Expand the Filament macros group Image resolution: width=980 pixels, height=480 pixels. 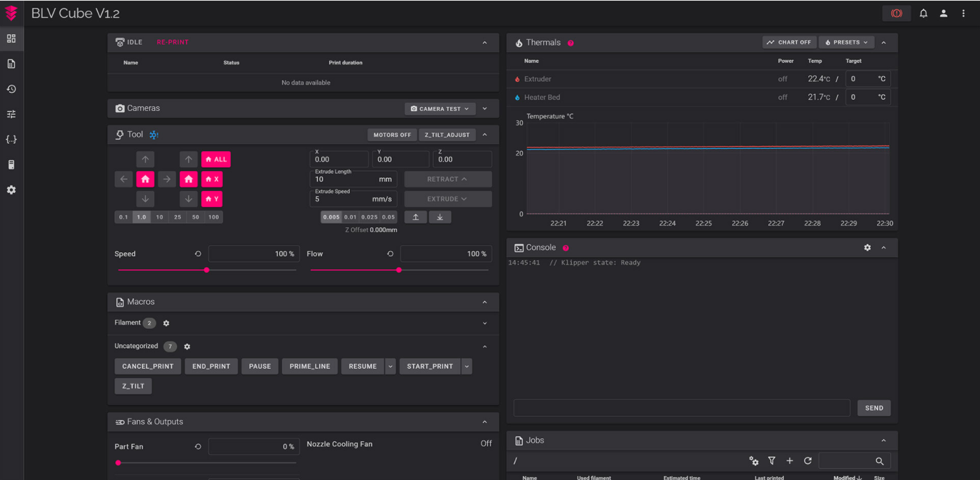click(485, 323)
